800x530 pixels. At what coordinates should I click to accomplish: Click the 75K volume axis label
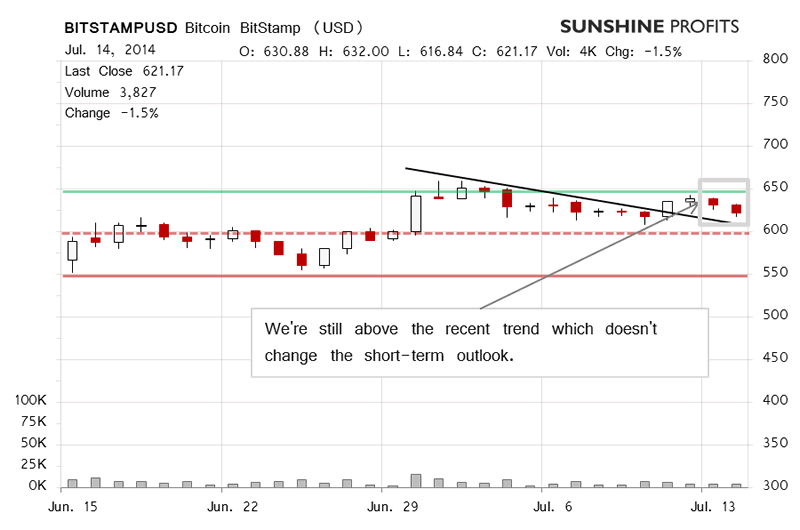(34, 421)
